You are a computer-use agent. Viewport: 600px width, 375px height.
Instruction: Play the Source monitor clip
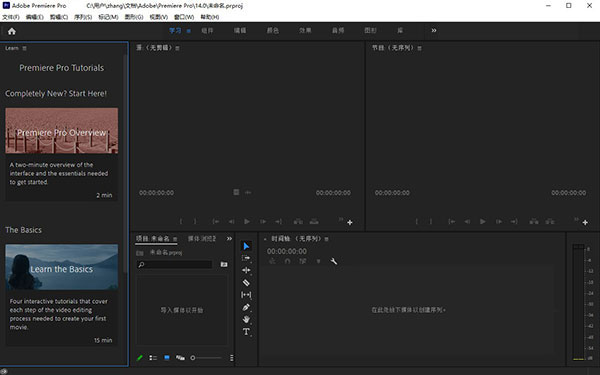coord(247,221)
